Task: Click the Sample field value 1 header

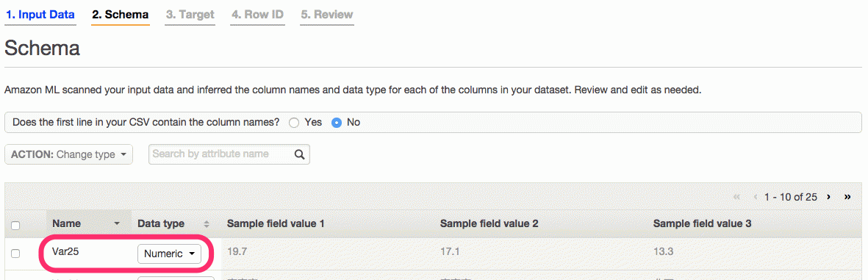Action: (276, 224)
